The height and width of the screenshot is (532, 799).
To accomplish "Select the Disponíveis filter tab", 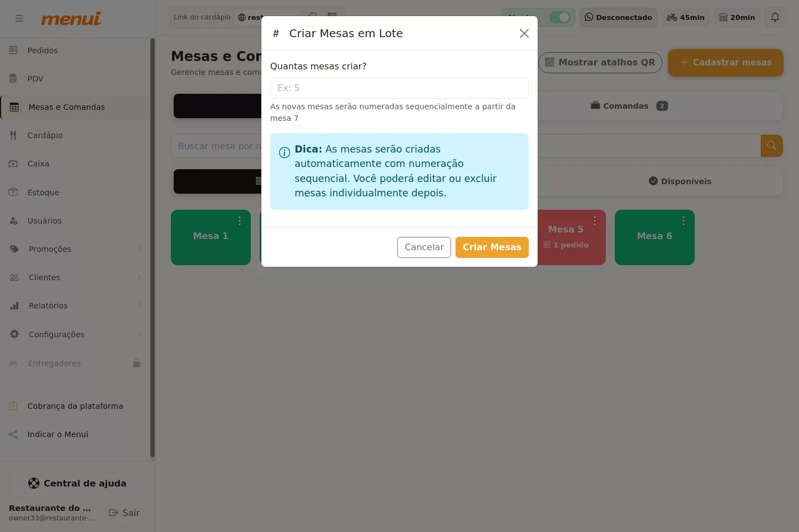I will [680, 181].
